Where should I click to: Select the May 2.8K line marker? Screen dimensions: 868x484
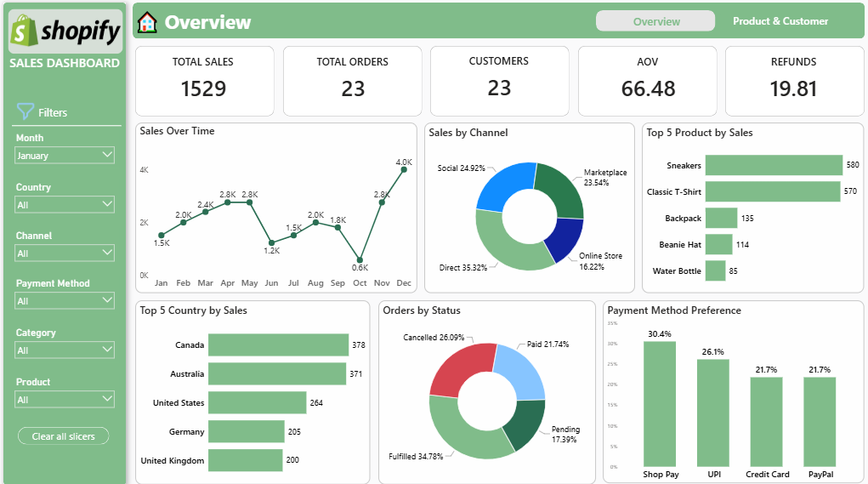(x=250, y=202)
